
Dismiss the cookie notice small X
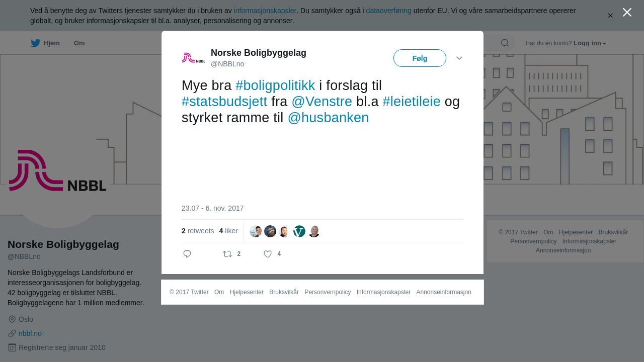pos(610,16)
